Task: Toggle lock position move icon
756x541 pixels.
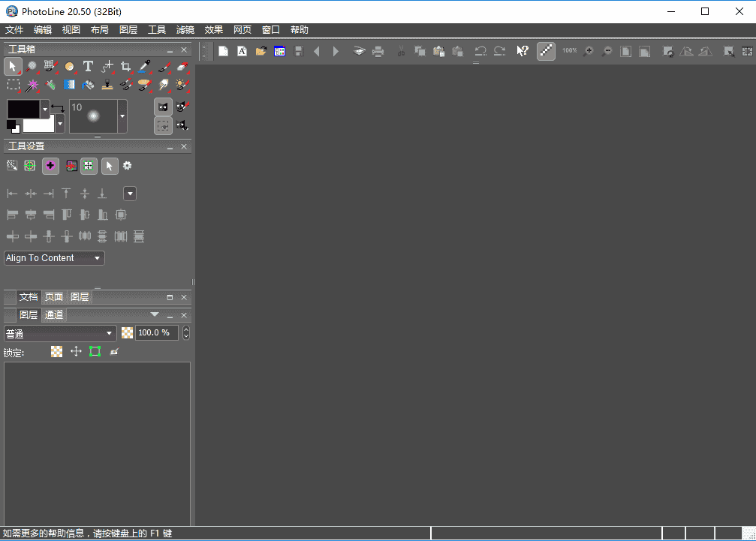Action: click(76, 351)
